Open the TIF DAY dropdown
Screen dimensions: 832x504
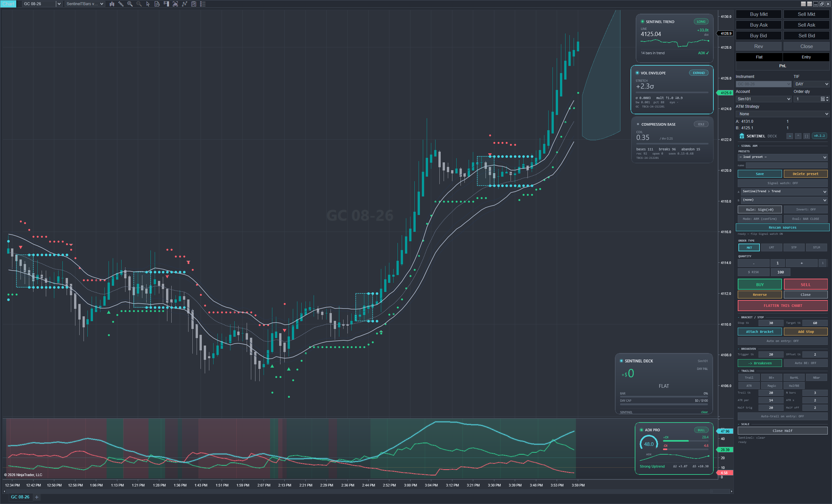coord(812,84)
